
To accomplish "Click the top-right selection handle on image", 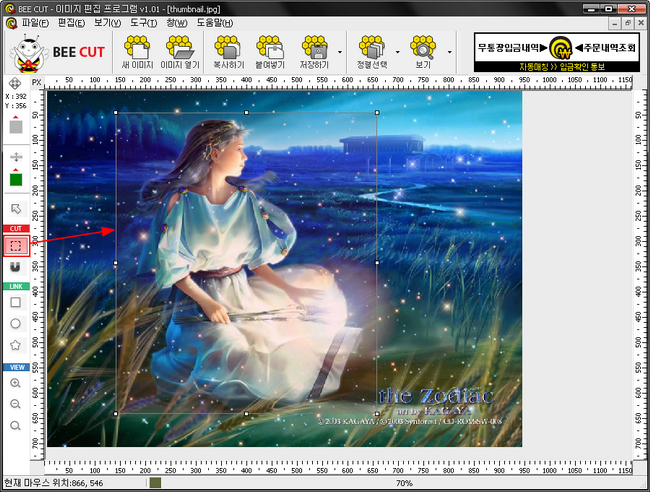I will pos(376,113).
